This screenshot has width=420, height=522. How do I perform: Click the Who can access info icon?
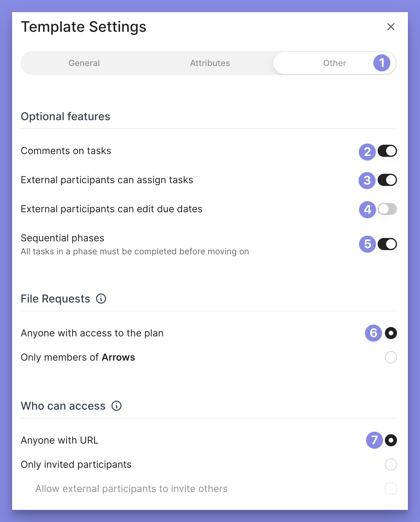click(116, 406)
